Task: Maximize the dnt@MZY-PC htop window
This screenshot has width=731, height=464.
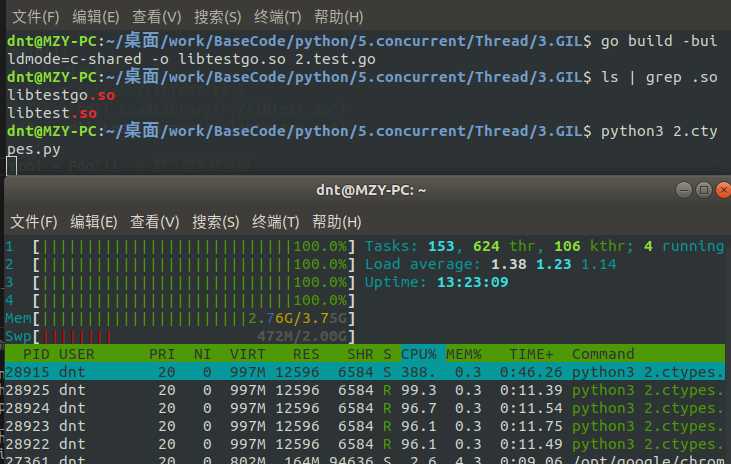Action: [703, 190]
